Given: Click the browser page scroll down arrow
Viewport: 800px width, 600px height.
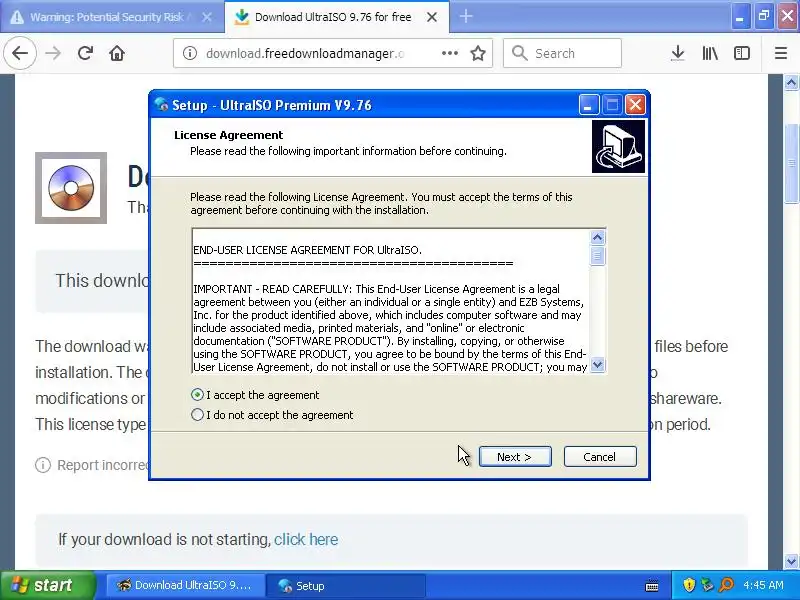Looking at the screenshot, I should (791, 561).
